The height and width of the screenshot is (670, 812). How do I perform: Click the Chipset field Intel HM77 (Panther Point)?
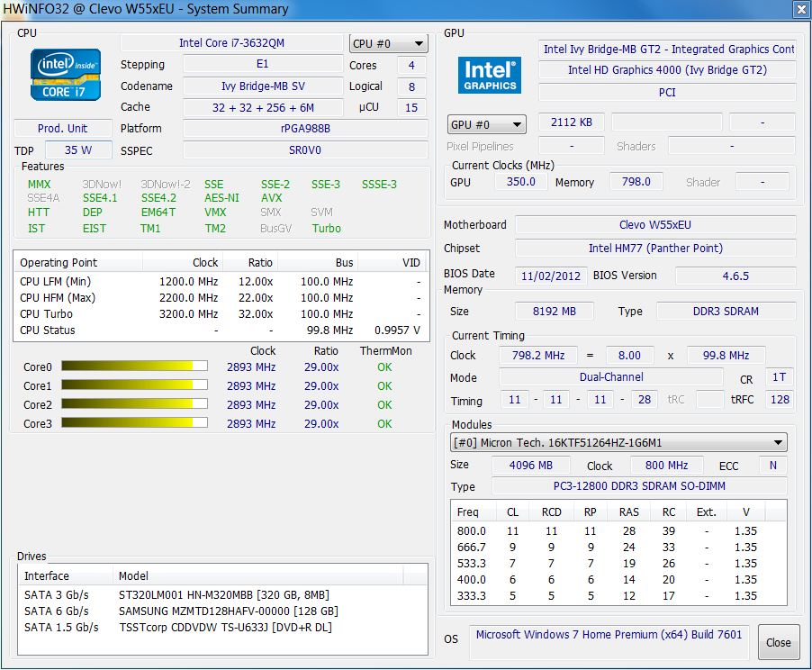point(655,249)
